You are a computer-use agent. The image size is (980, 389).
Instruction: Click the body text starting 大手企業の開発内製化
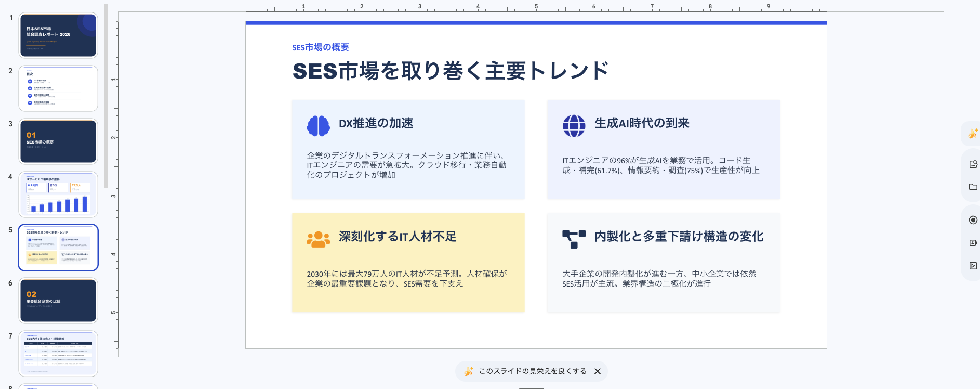659,279
